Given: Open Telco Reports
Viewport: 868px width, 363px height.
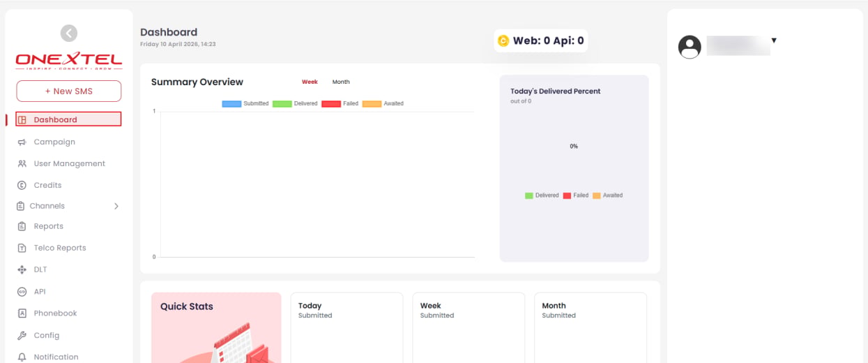Looking at the screenshot, I should (60, 248).
